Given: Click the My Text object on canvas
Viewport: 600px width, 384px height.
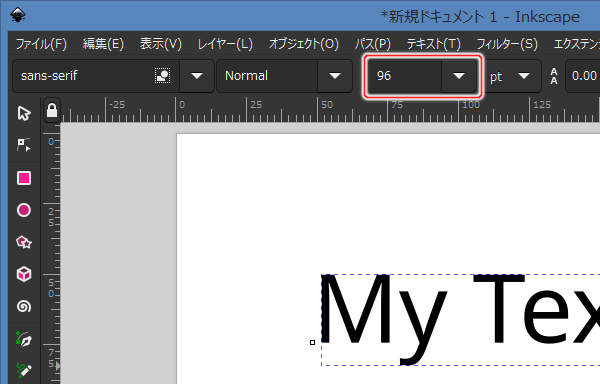Looking at the screenshot, I should [x=460, y=319].
